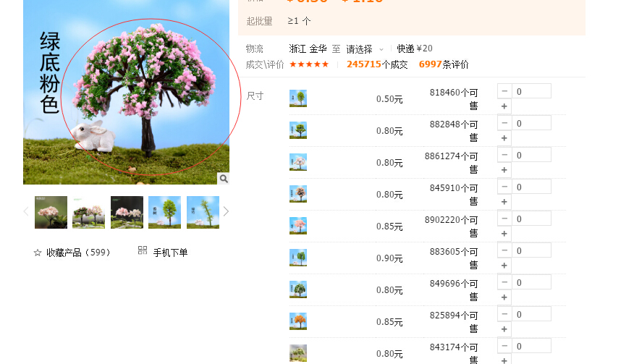Click the star icon beside 收藏产品
634x364 pixels.
38,253
